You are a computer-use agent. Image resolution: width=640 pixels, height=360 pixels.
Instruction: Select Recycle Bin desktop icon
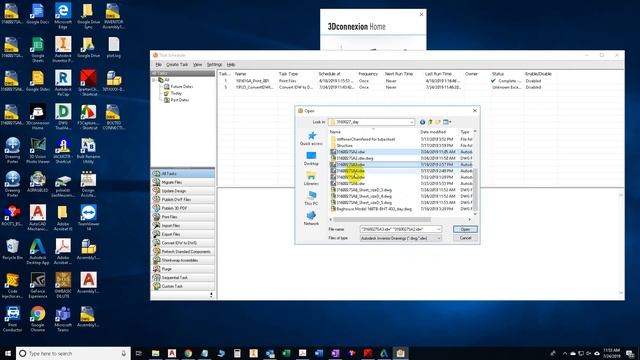pos(12,250)
